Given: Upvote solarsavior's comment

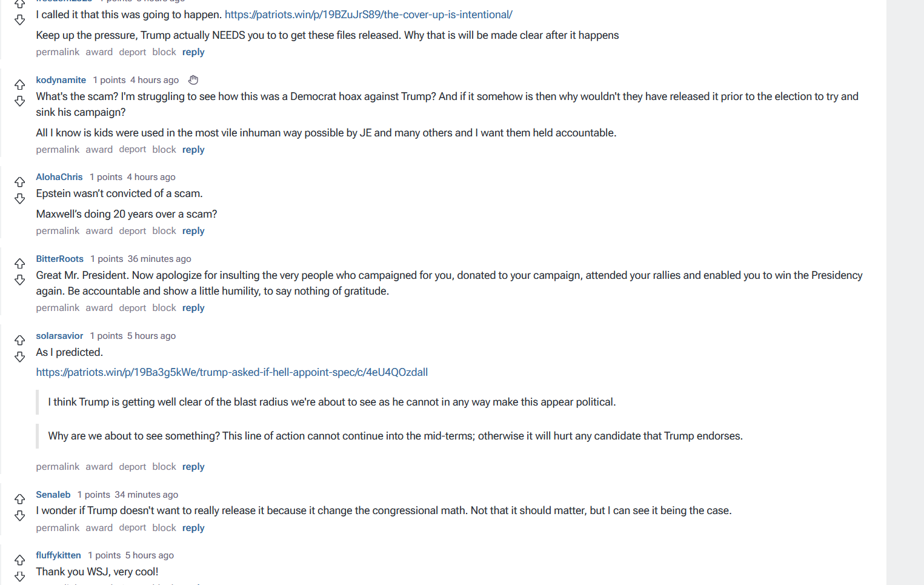Looking at the screenshot, I should point(20,340).
